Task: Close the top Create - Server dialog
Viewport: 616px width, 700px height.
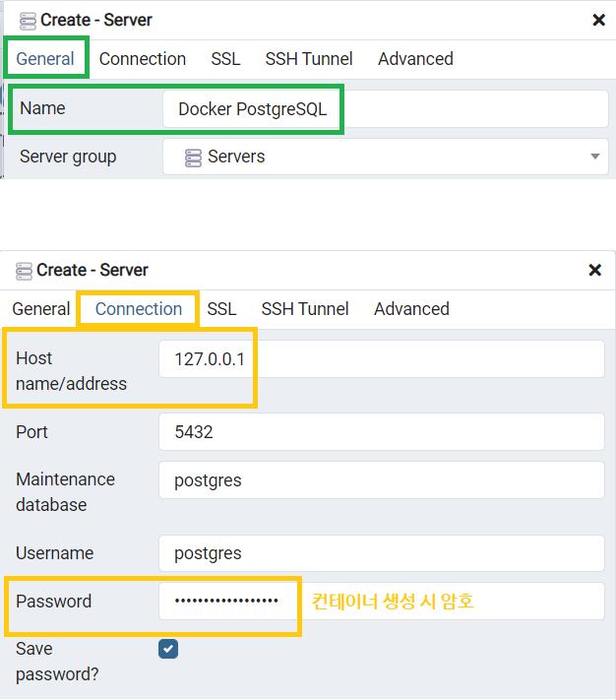Action: 598,20
